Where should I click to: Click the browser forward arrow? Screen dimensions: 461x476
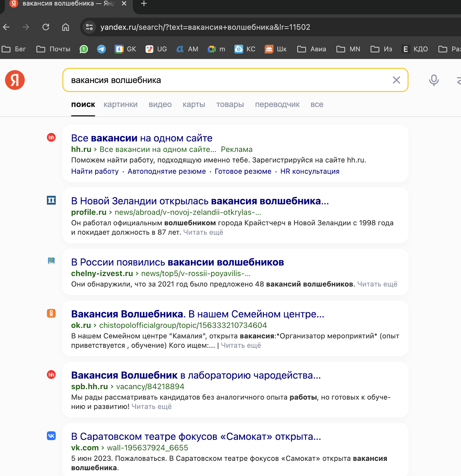point(26,27)
